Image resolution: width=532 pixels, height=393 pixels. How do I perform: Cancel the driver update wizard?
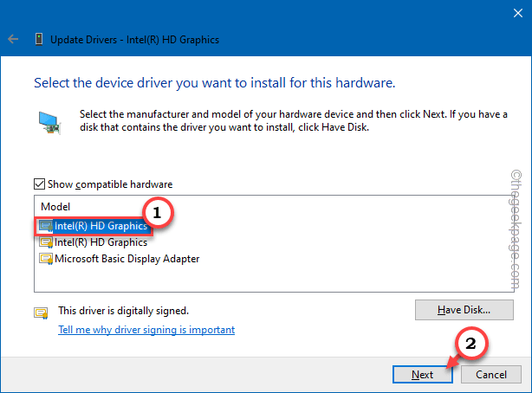(490, 375)
